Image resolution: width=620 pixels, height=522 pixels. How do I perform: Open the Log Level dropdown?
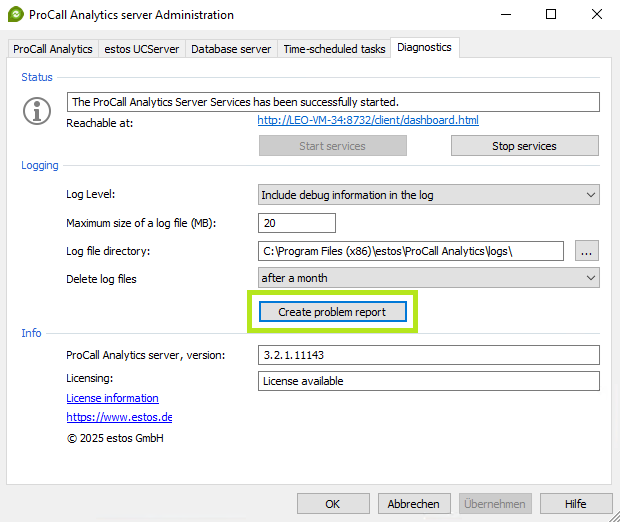(x=428, y=195)
